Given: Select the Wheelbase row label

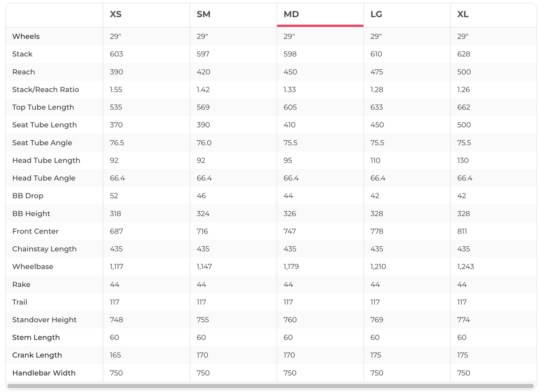Looking at the screenshot, I should [32, 267].
